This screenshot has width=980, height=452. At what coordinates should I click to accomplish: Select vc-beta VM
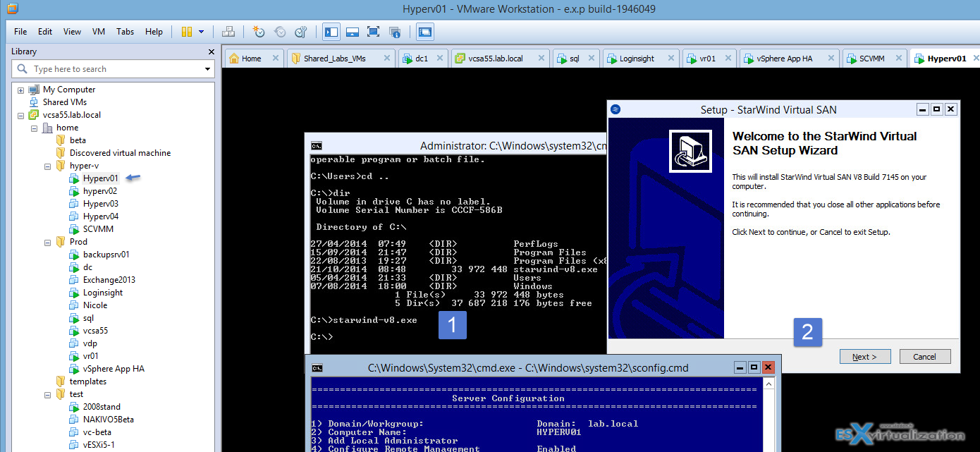pos(97,432)
